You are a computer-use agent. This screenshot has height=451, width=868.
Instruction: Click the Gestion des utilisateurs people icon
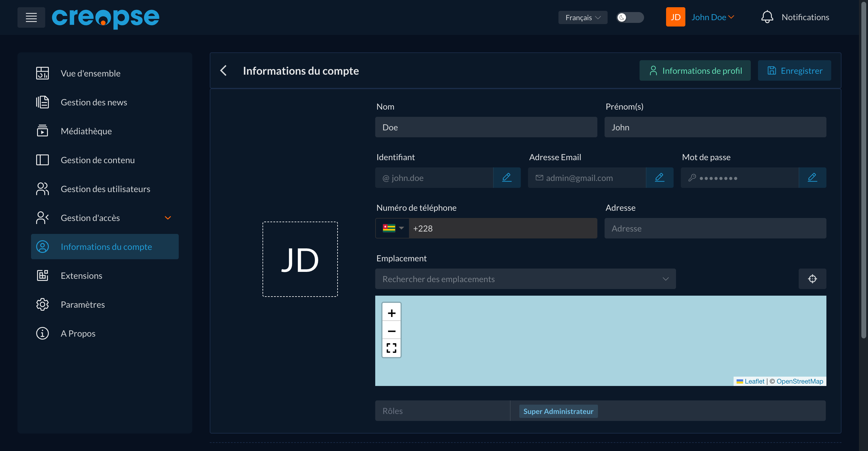coord(42,189)
